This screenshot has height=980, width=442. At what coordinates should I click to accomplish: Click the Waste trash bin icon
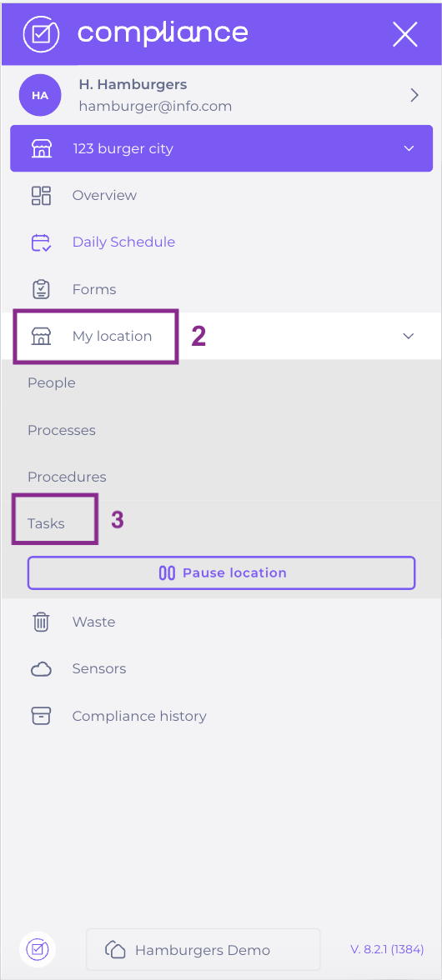click(41, 622)
